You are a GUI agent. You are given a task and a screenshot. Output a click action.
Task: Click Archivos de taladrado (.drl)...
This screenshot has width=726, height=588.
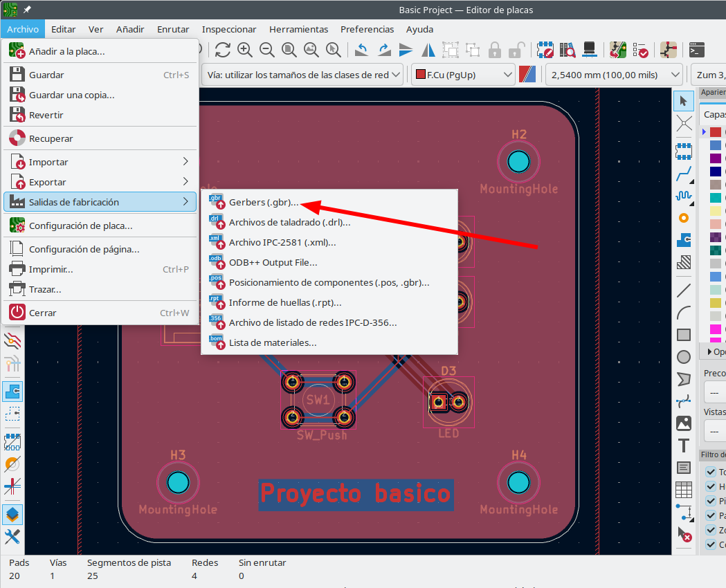tap(289, 223)
